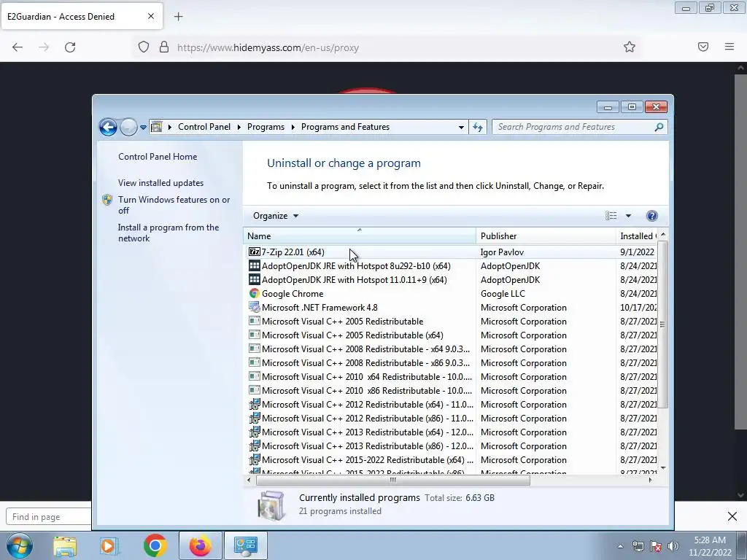747x560 pixels.
Task: Switch to Firefox taskbar button
Action: point(200,545)
